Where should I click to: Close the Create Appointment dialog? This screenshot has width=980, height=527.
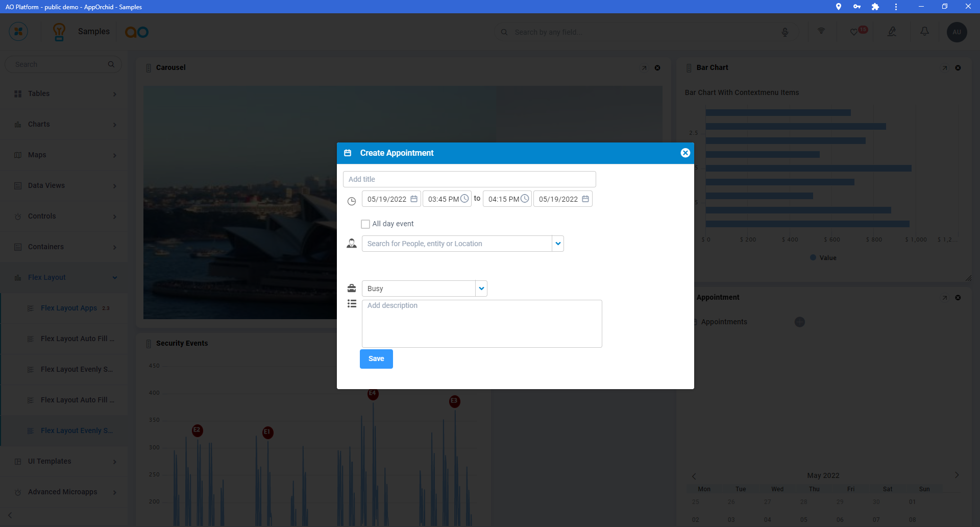(x=685, y=153)
